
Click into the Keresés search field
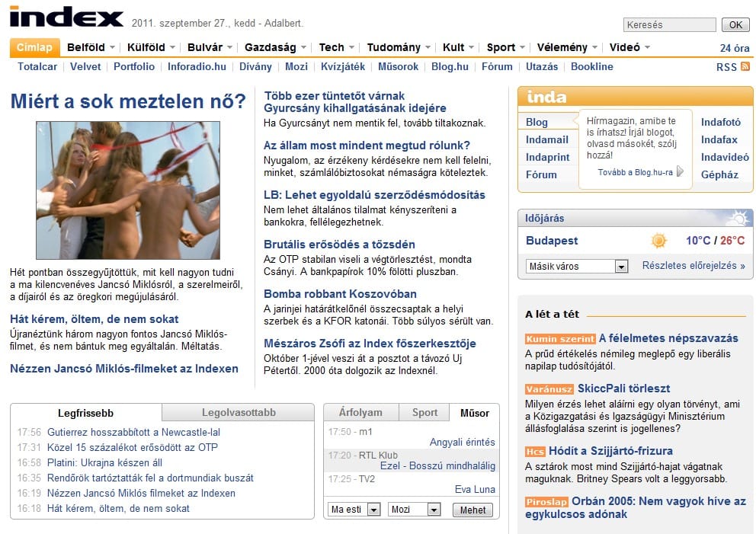click(669, 24)
